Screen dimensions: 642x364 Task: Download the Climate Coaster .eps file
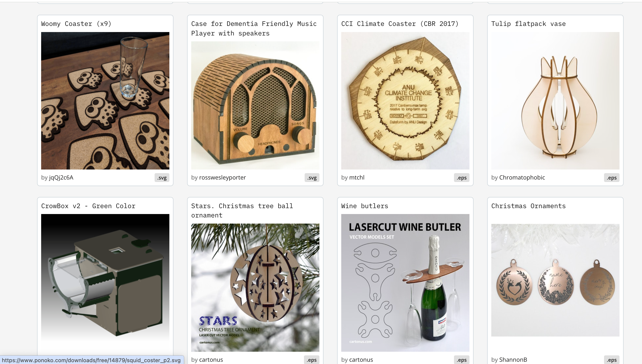click(461, 177)
